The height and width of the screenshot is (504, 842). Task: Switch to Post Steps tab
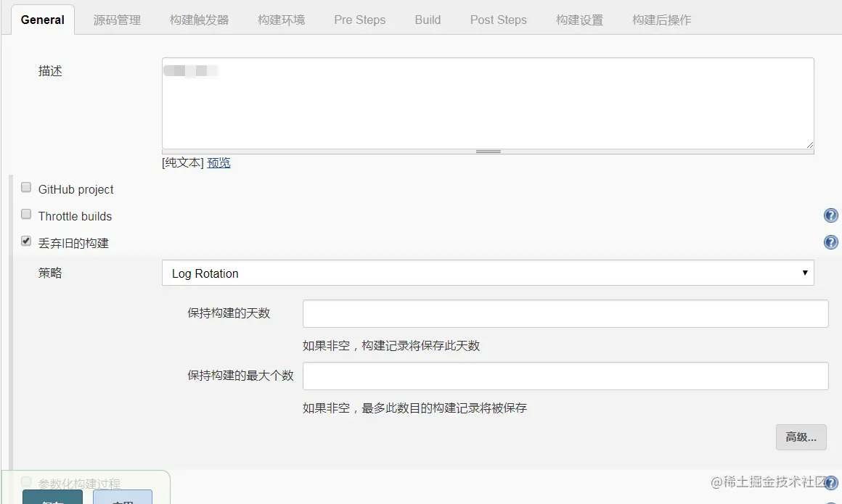coord(498,20)
